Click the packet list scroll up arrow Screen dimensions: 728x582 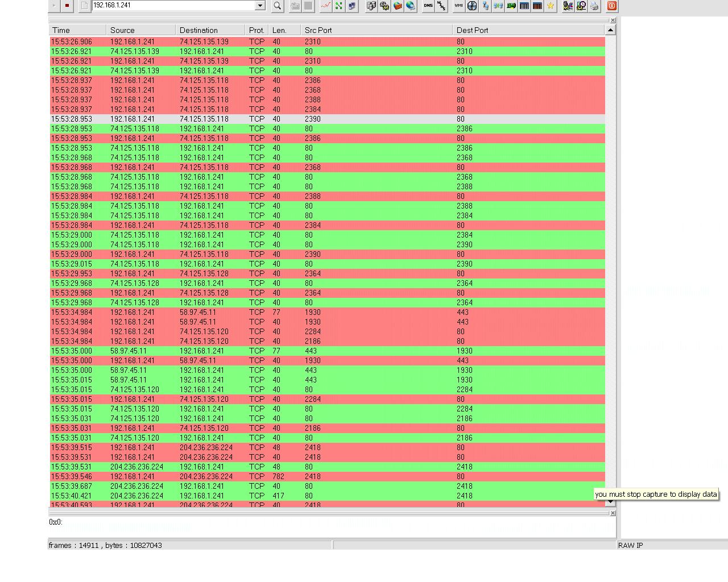coord(610,30)
